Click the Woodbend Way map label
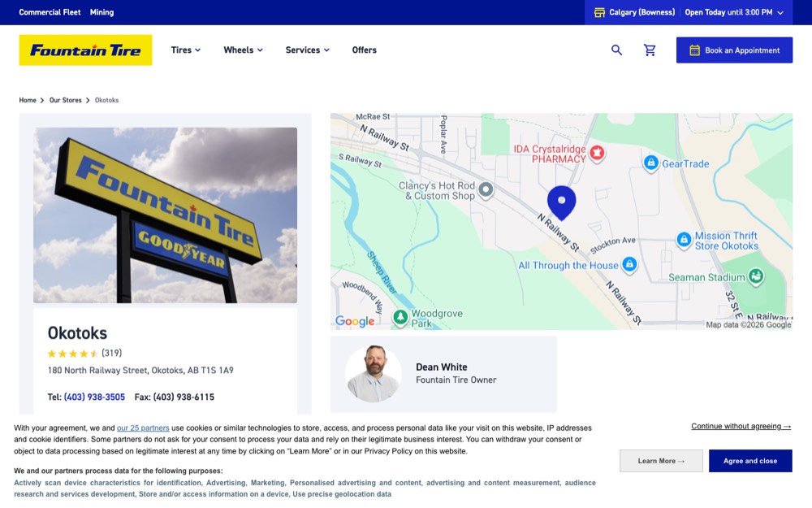 pos(363,297)
